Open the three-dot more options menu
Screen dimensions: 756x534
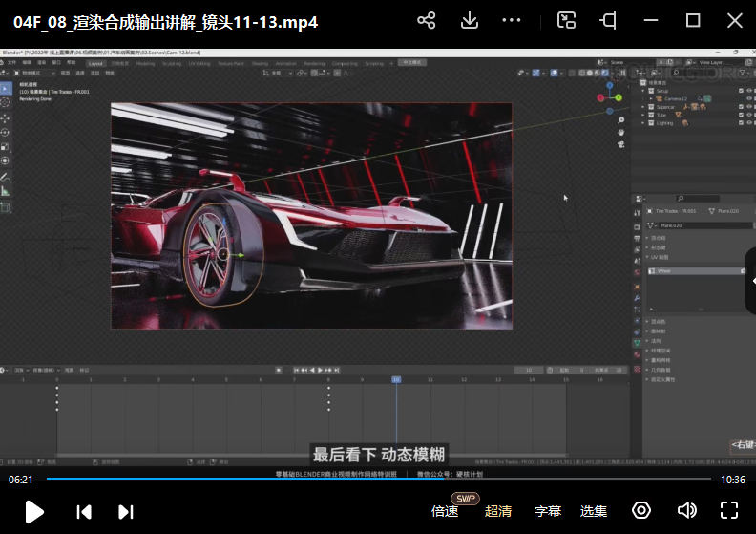[512, 21]
